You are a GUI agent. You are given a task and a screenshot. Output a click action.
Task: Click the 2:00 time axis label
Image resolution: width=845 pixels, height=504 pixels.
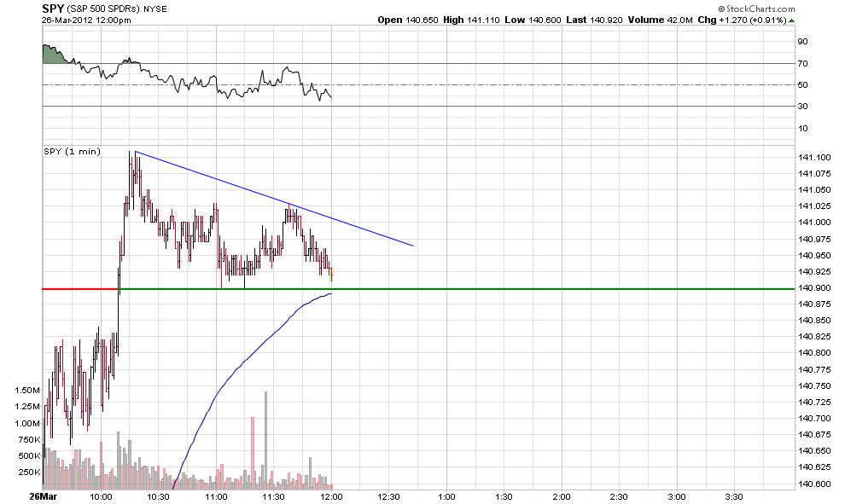[562, 496]
